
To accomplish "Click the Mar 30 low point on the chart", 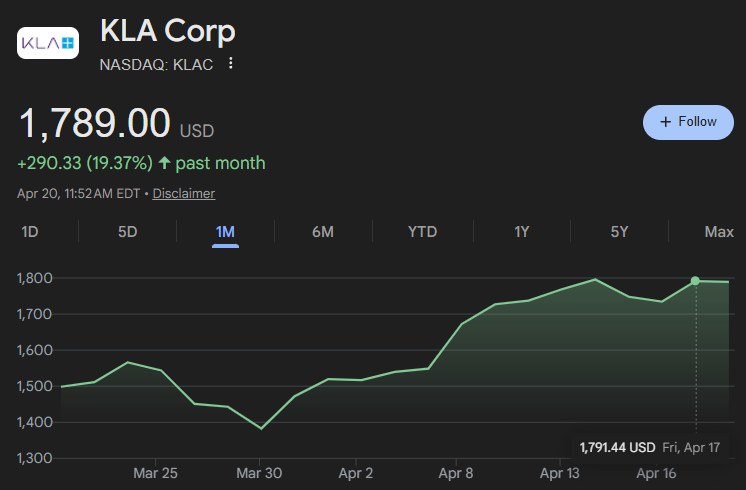I will [x=261, y=429].
